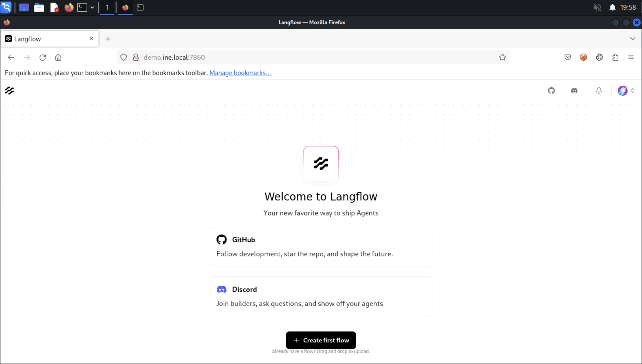Open the tracking protection shield icon
The width and height of the screenshot is (642, 364).
point(124,57)
